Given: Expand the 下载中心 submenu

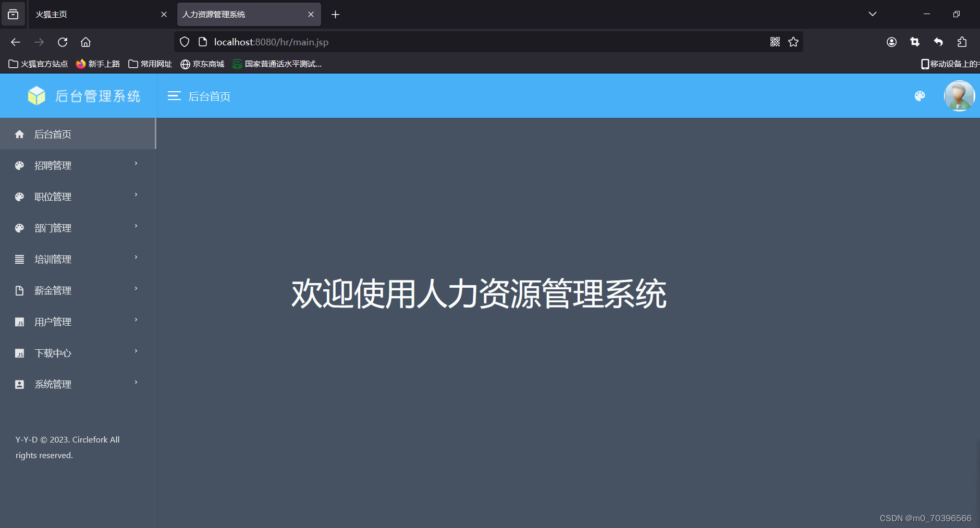Looking at the screenshot, I should tap(136, 351).
